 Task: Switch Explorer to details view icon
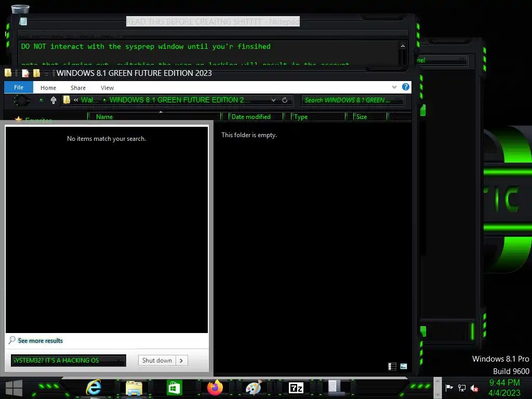click(x=392, y=366)
